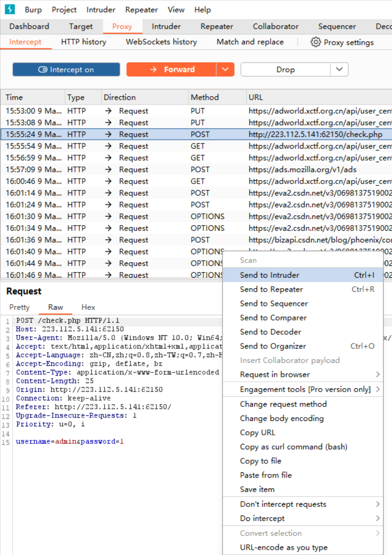Switch to the Sequencer tab
Screen dimensions: 392x555
[x=337, y=26]
